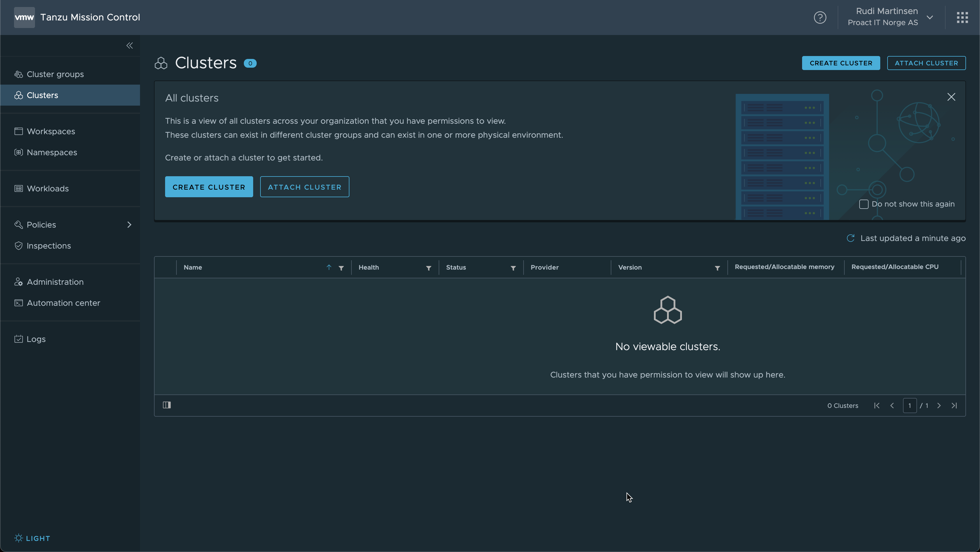Screen dimensions: 980x552
Task: Click the '0 Clusters' footer text
Action: [843, 406]
